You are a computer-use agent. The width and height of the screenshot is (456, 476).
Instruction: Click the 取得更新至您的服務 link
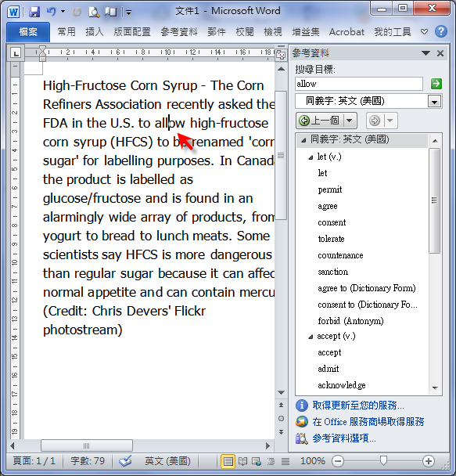(358, 406)
